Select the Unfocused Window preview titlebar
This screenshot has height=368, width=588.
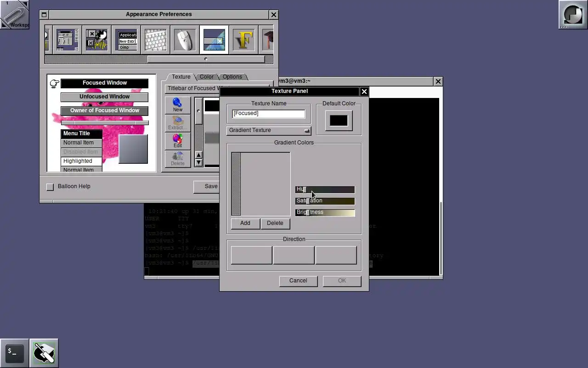click(105, 97)
